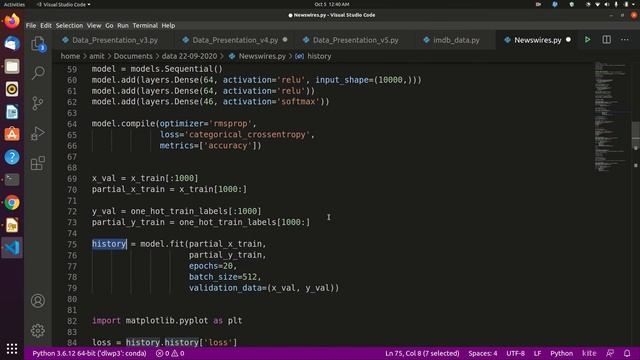Viewport: 640px width, 360px height.
Task: Split the editor to the right
Action: click(x=607, y=40)
